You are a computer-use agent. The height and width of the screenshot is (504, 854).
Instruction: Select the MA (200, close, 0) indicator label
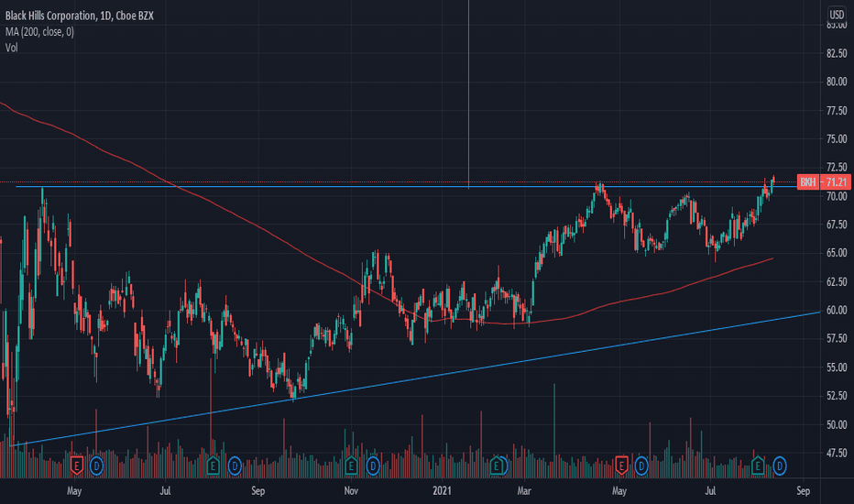(x=39, y=31)
